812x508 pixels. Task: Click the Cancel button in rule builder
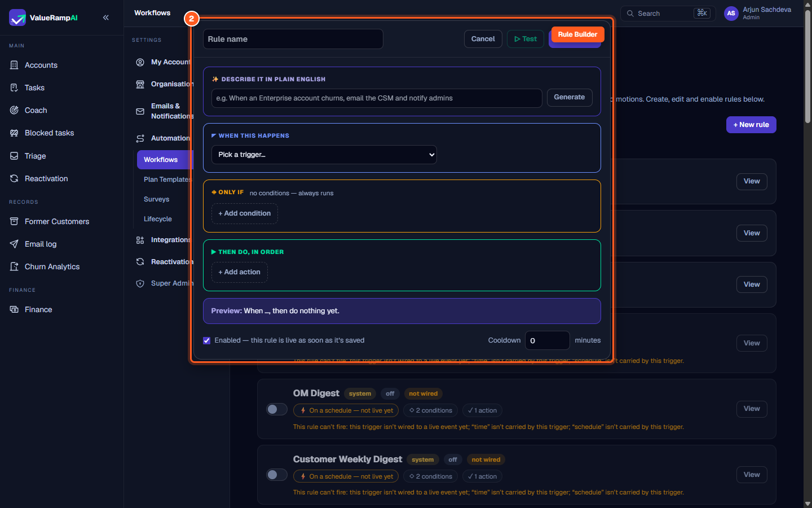483,39
